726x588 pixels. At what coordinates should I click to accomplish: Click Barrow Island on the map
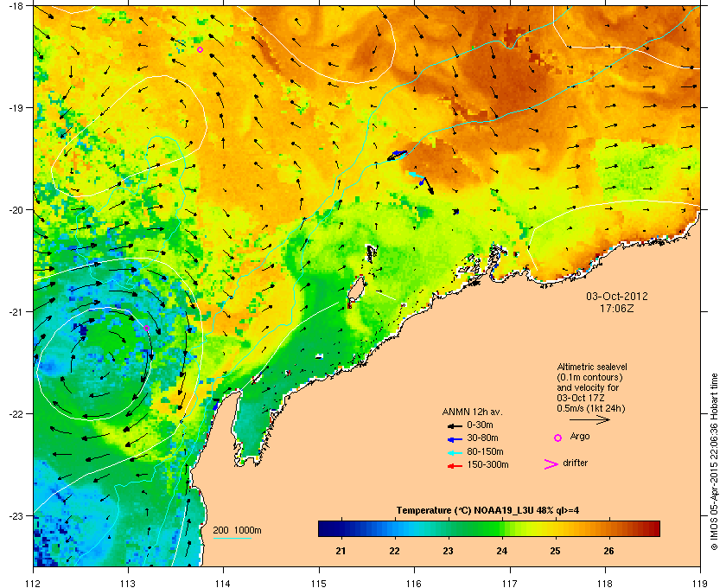pyautogui.click(x=356, y=289)
